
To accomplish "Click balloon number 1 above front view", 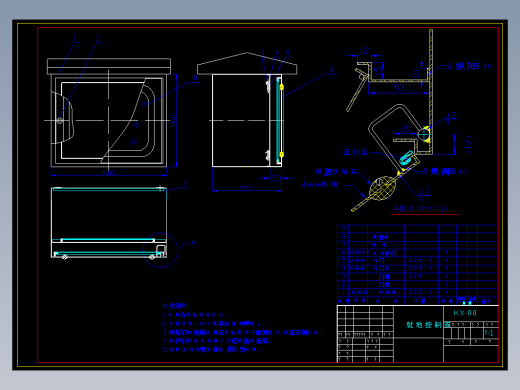I will pos(75,38).
